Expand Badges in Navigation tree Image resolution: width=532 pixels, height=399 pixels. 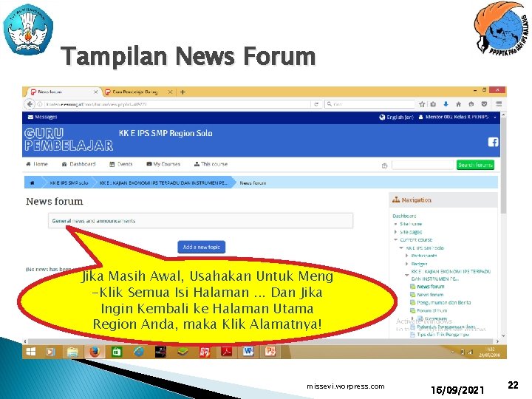[407, 264]
